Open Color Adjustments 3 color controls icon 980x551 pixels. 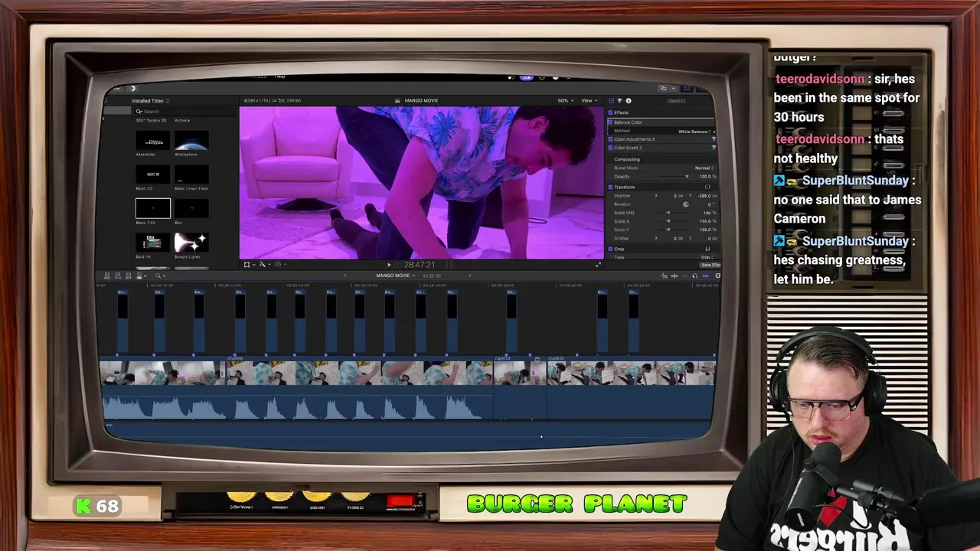point(714,139)
